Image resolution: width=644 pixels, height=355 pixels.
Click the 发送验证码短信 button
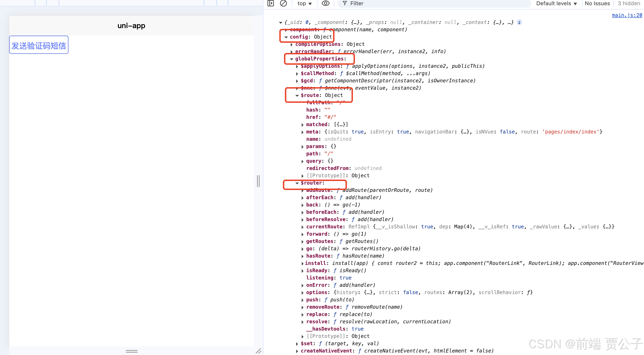coord(39,45)
